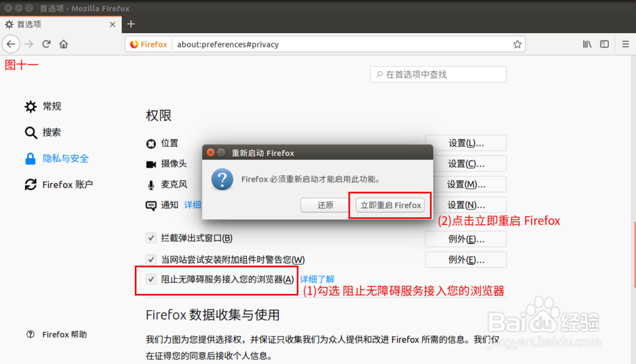Click the forward navigation arrow

coord(29,44)
